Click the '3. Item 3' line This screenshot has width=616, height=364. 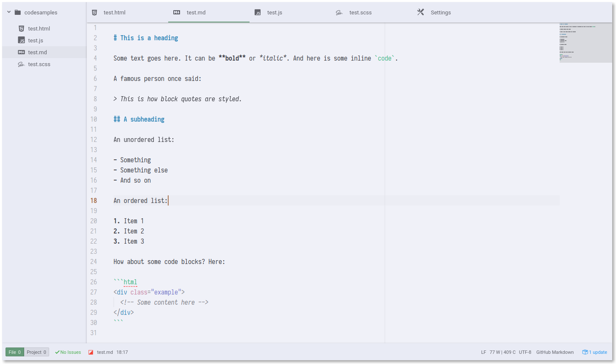point(129,241)
